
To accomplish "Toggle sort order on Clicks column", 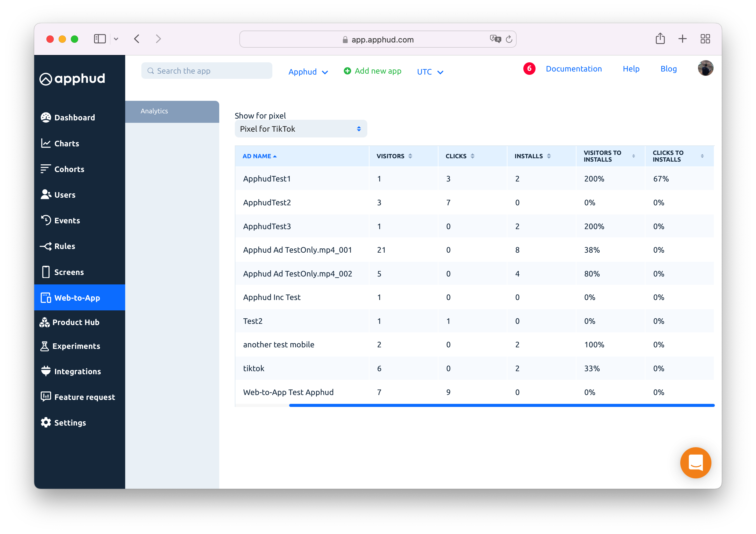I will click(473, 156).
